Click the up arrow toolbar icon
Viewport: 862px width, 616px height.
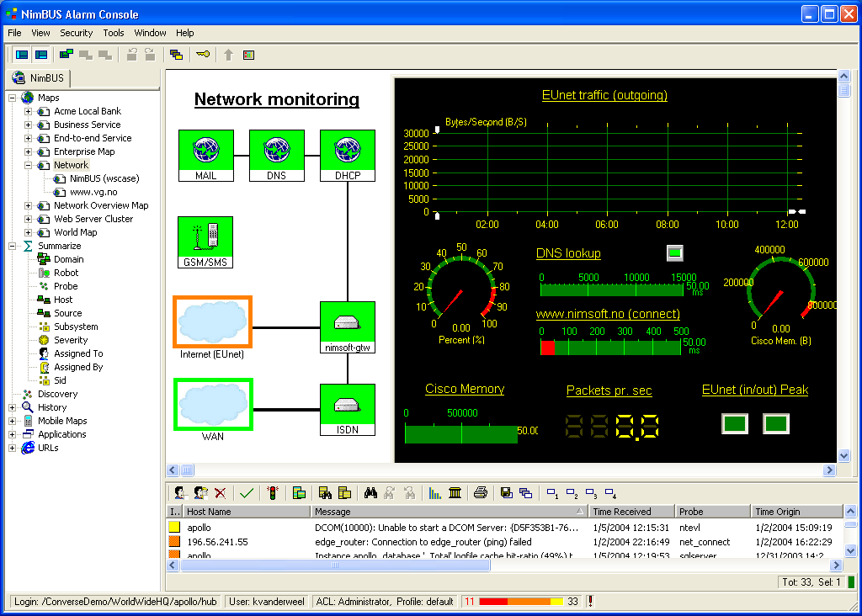click(229, 55)
